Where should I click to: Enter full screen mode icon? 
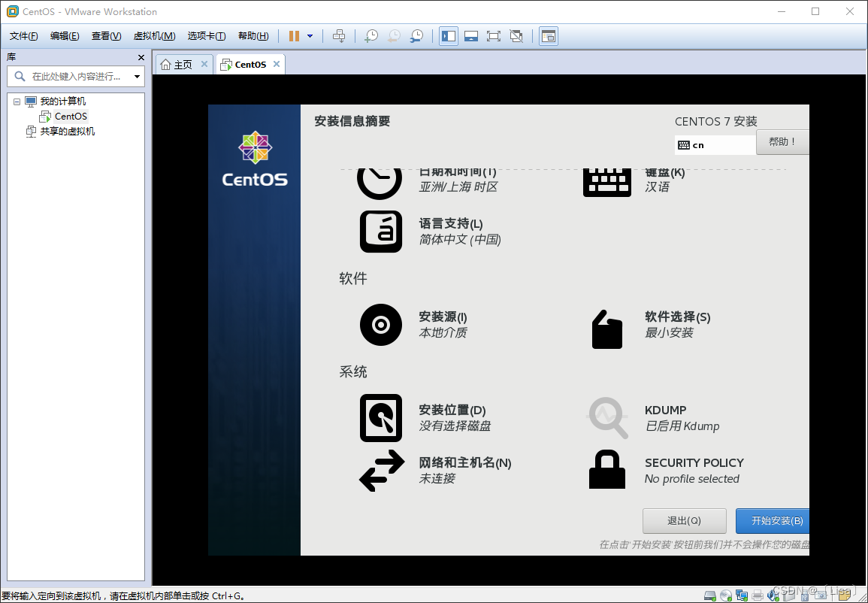493,36
